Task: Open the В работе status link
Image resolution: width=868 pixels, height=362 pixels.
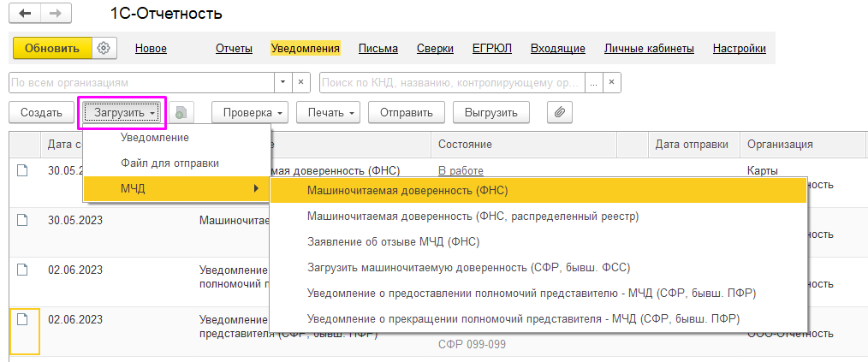Action: point(461,170)
